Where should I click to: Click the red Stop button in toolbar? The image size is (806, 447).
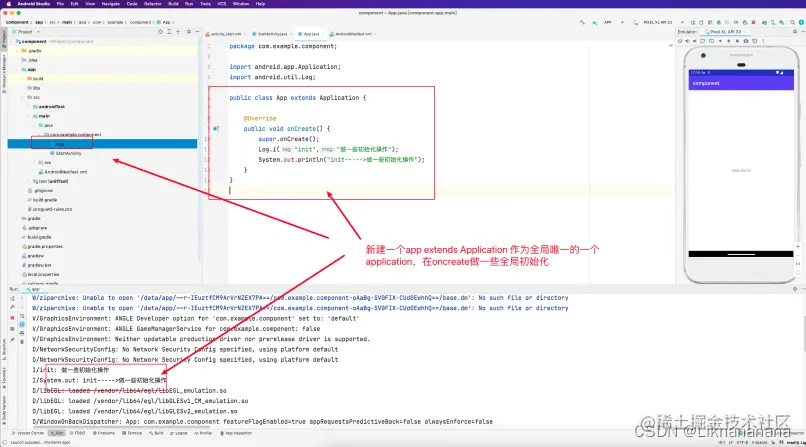pos(754,23)
